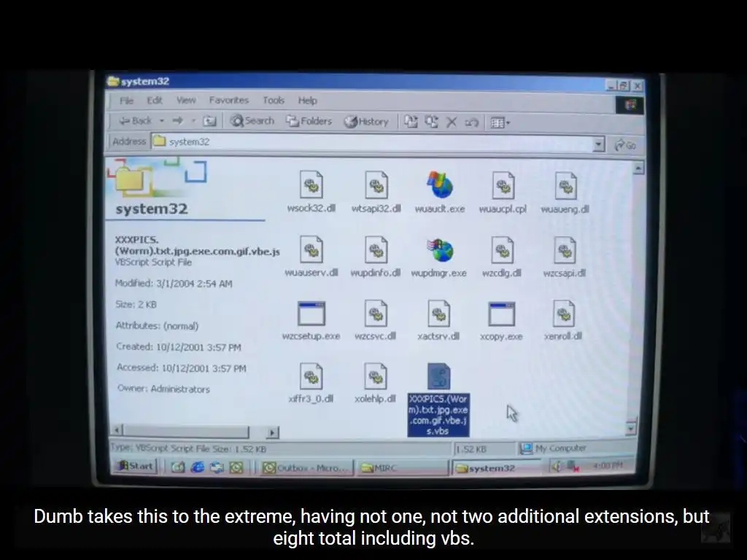Open the View menu

[186, 101]
